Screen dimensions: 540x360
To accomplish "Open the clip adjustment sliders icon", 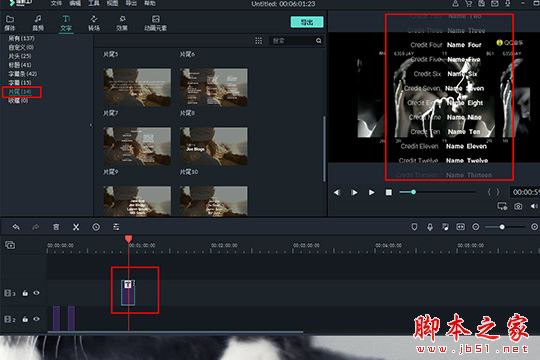I will tap(116, 227).
